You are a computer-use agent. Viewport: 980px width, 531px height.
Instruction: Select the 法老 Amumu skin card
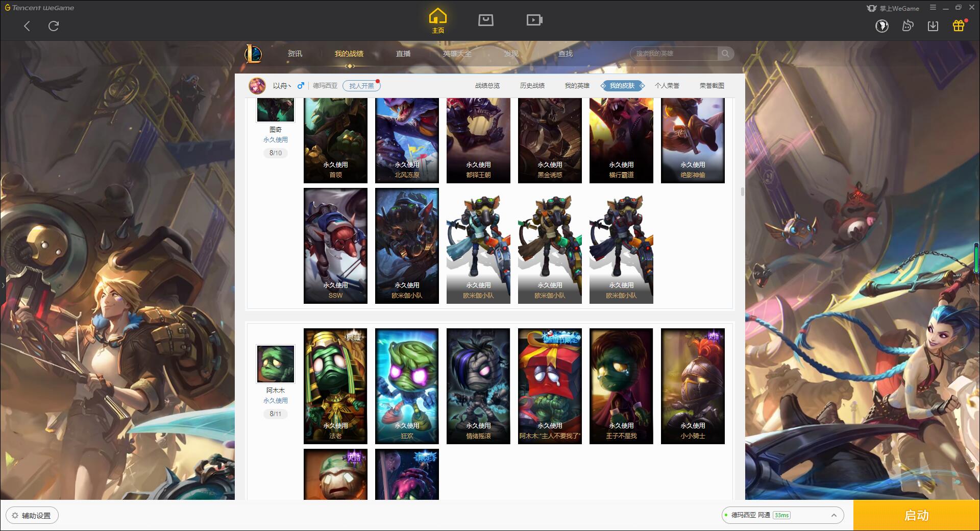(335, 386)
